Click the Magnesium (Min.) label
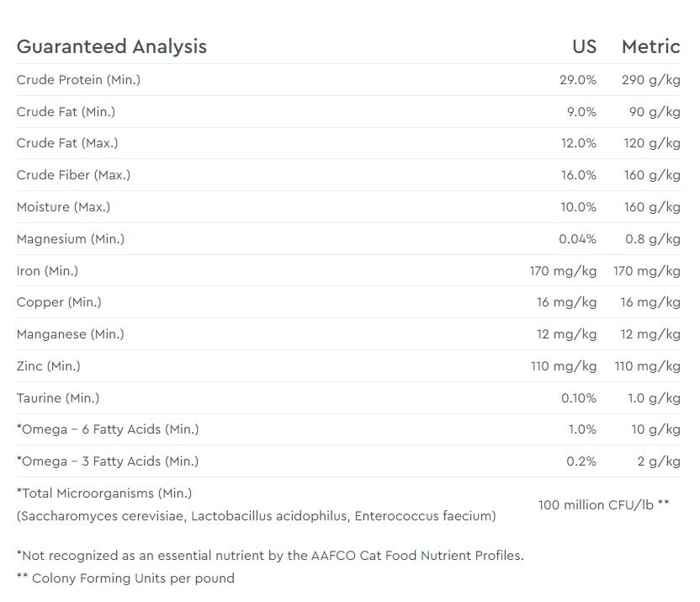The image size is (700, 602). click(70, 239)
